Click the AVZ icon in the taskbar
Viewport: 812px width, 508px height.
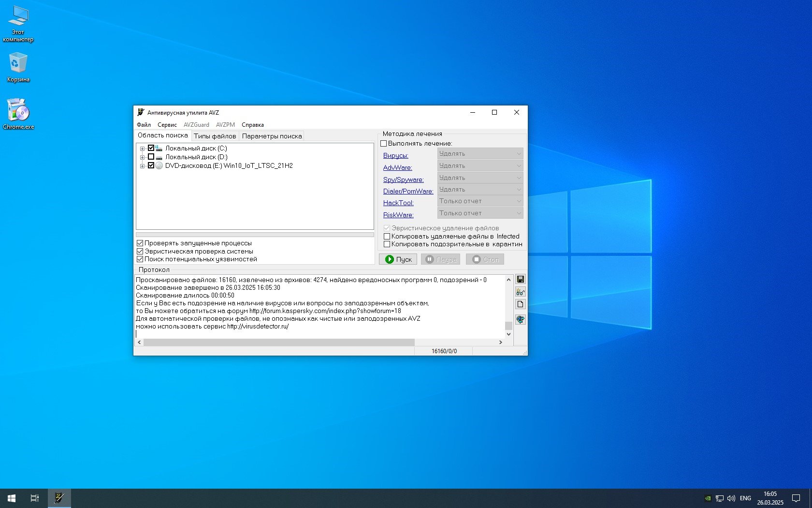click(x=59, y=498)
